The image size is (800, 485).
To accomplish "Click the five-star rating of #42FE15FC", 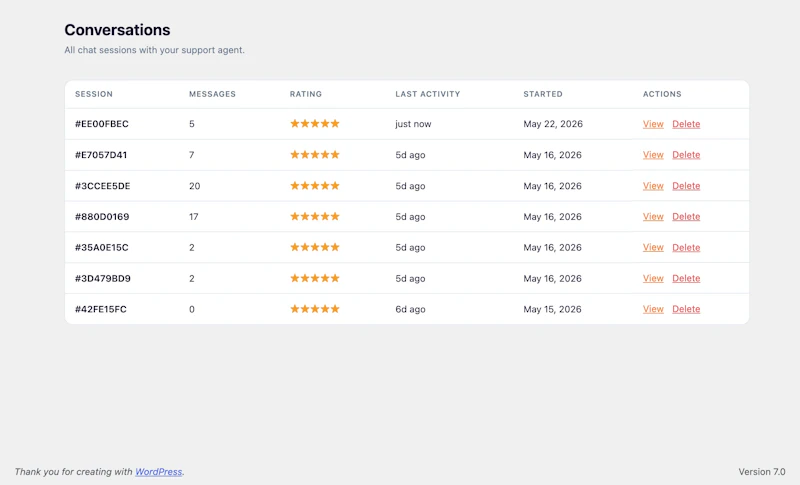I will (315, 309).
